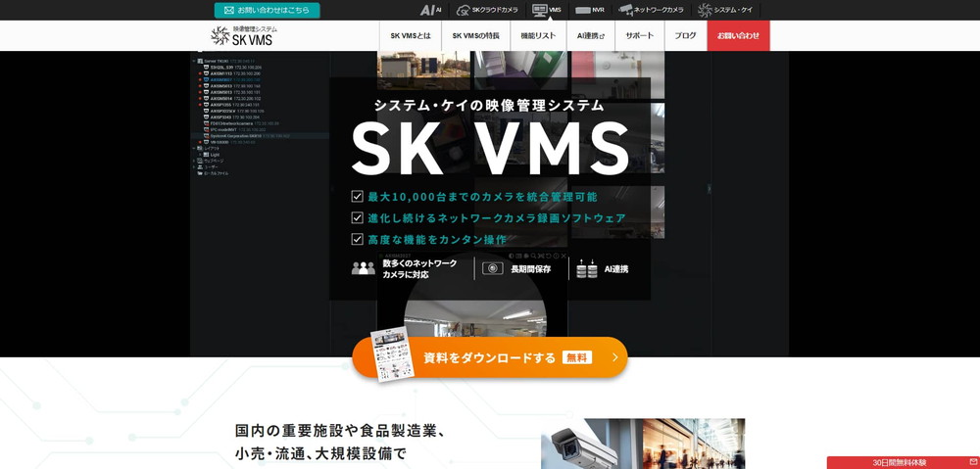Click the large SK VMS hero title

click(490, 148)
